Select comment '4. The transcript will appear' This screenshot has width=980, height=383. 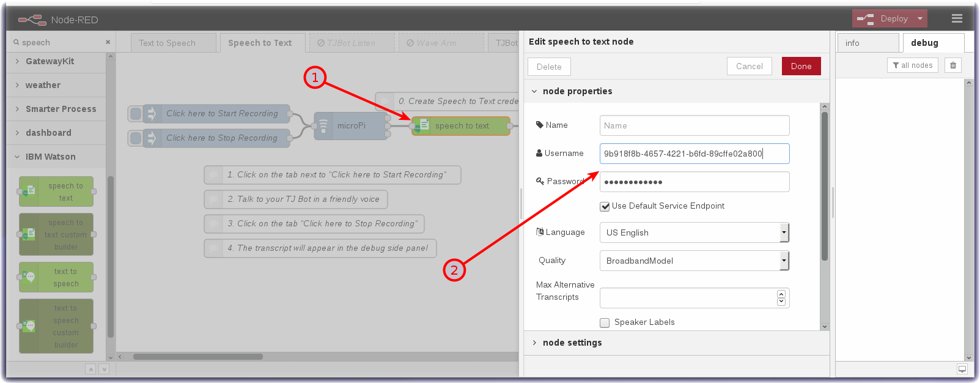(320, 248)
